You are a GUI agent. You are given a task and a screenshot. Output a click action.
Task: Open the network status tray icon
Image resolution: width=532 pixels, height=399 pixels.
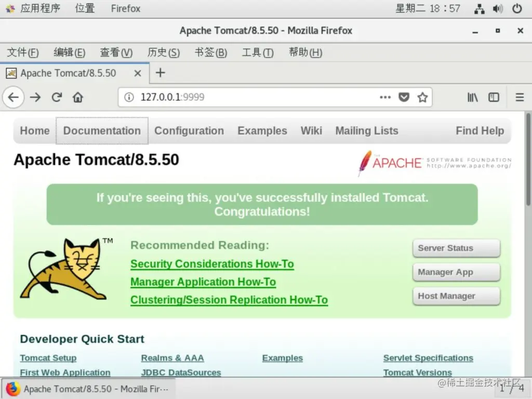[x=480, y=8]
